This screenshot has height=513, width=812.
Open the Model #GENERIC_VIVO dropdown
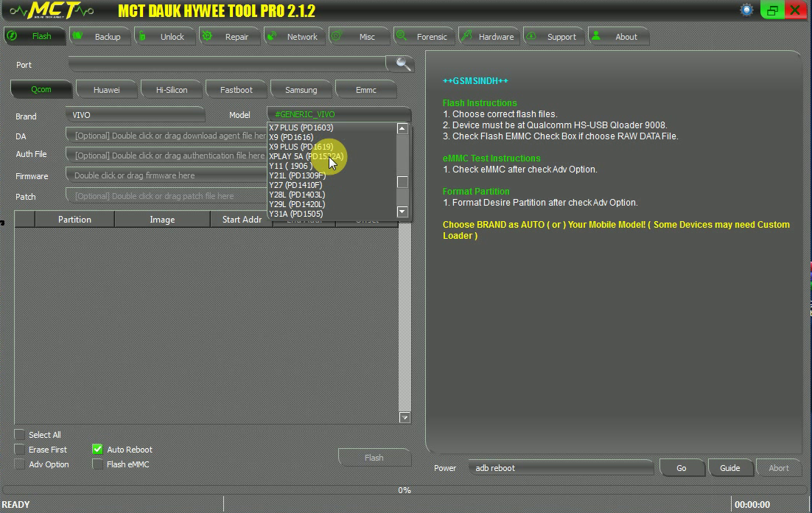[x=339, y=114]
